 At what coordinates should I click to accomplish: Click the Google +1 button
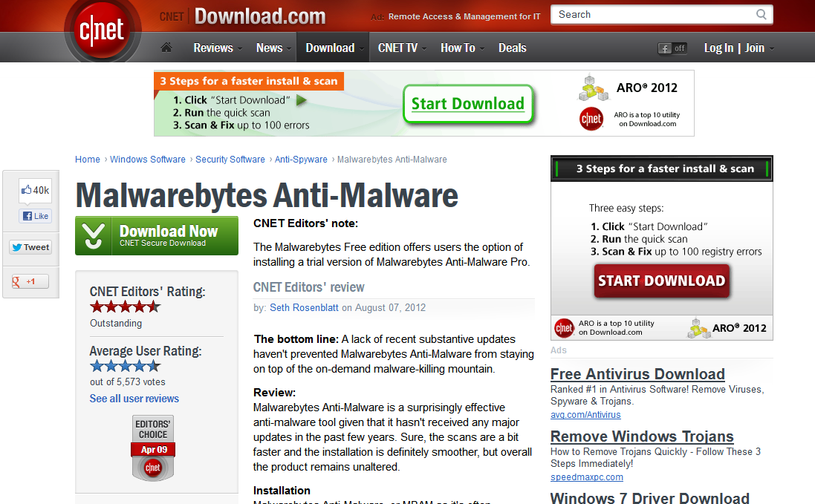click(30, 281)
